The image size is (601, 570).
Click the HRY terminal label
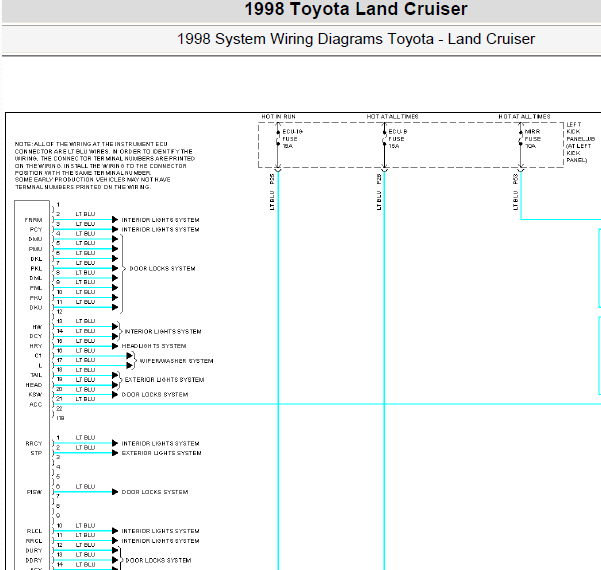[x=36, y=346]
